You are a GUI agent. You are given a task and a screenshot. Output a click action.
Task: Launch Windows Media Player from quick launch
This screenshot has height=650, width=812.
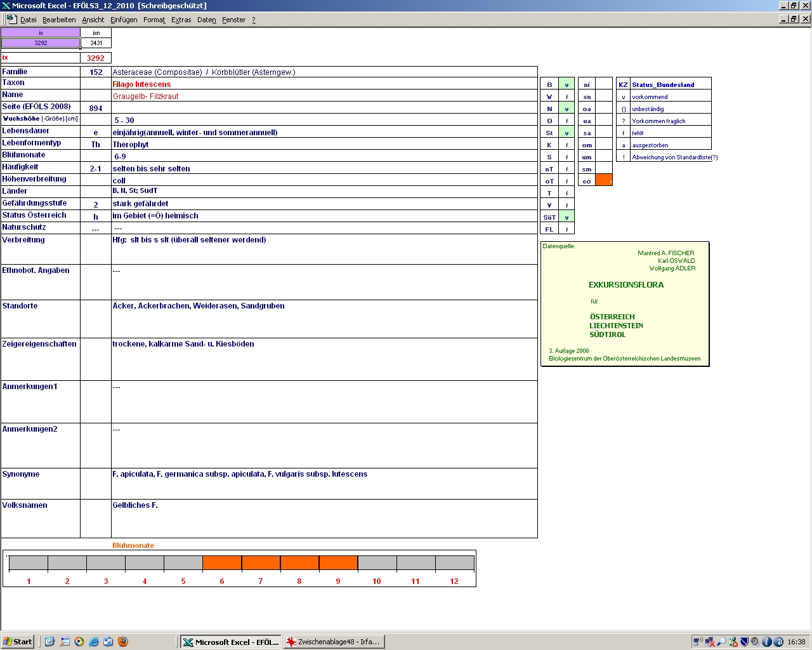coord(79,642)
